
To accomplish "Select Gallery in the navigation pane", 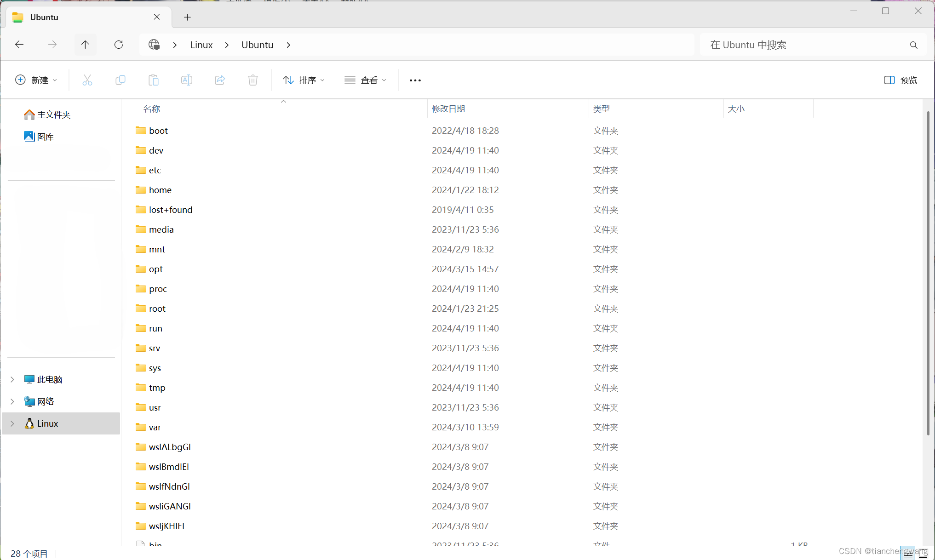I will coord(39,137).
